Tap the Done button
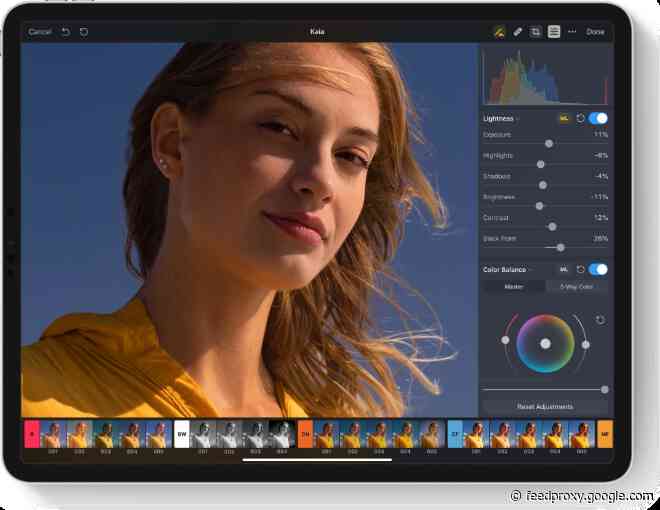Image resolution: width=660 pixels, height=510 pixels. point(595,32)
